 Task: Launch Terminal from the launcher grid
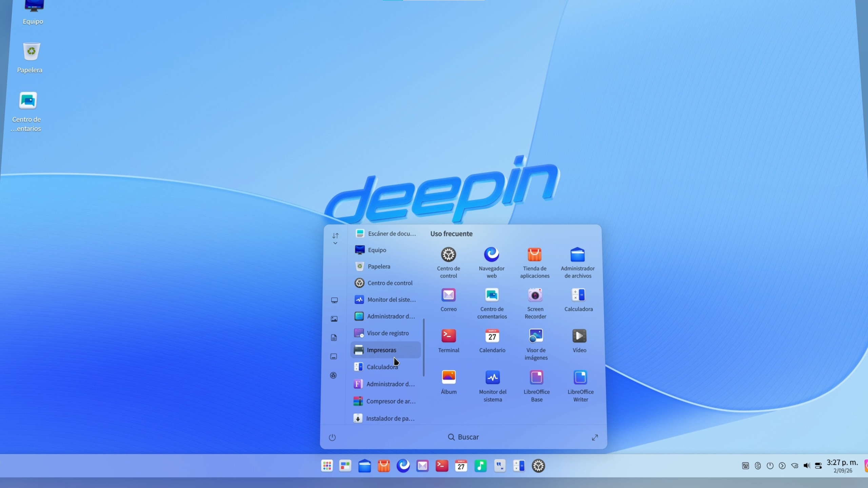[448, 341]
